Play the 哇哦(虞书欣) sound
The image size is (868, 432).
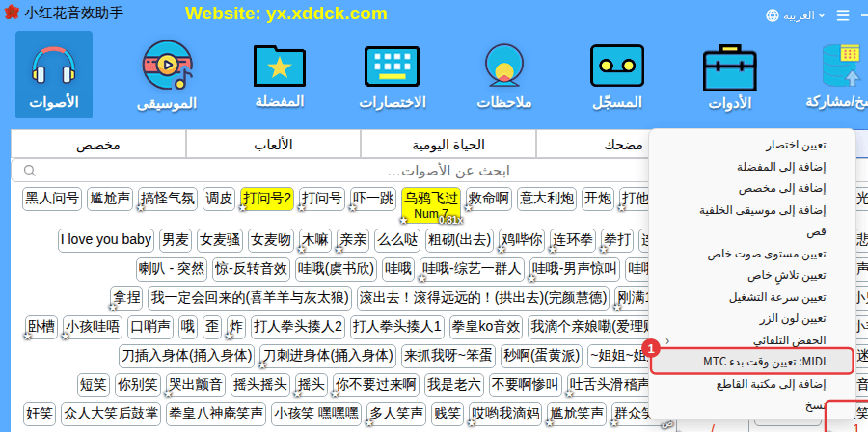point(336,269)
